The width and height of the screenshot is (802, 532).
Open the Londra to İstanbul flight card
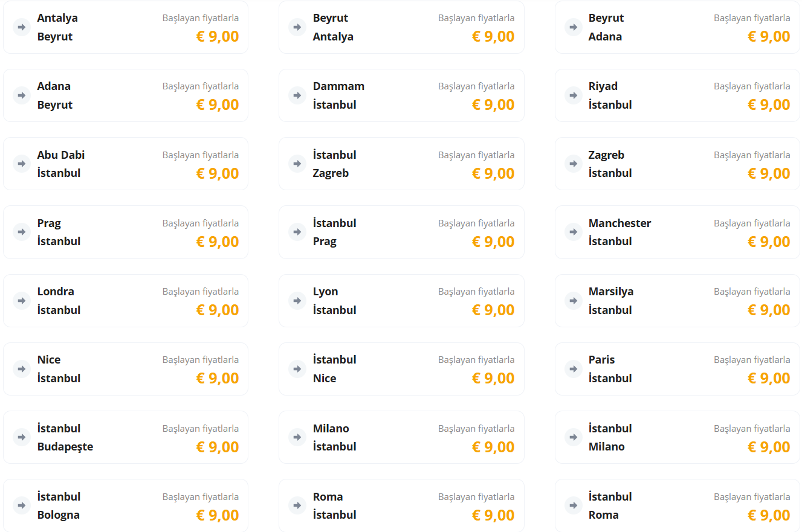pos(125,301)
